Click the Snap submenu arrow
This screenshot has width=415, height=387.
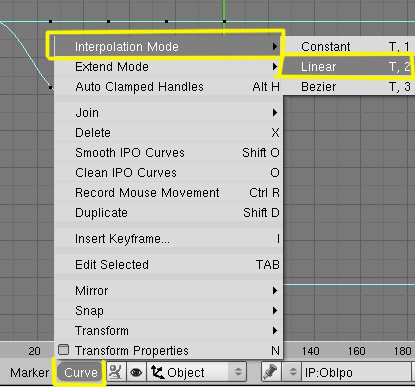coord(275,311)
